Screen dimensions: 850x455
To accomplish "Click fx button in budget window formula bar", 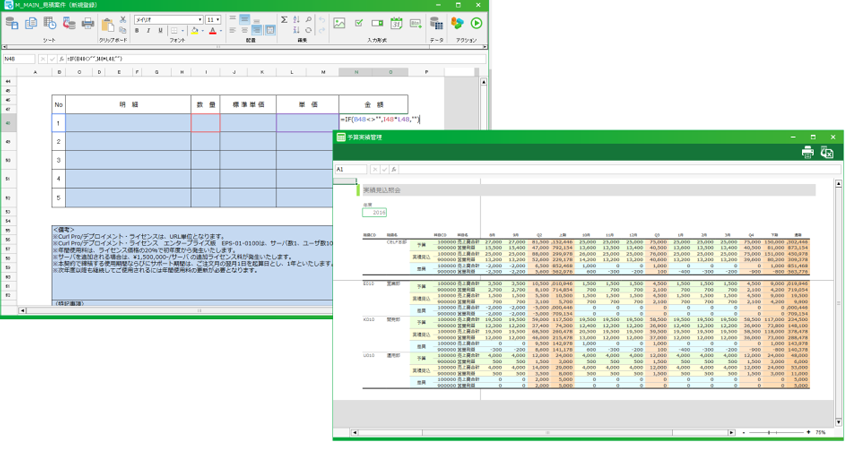I will [394, 169].
